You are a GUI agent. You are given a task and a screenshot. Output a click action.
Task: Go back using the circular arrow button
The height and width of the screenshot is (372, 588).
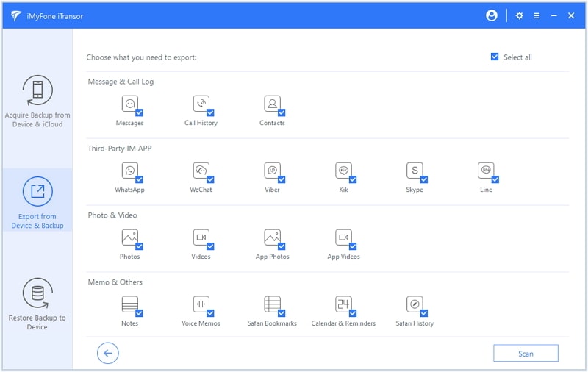(x=108, y=354)
